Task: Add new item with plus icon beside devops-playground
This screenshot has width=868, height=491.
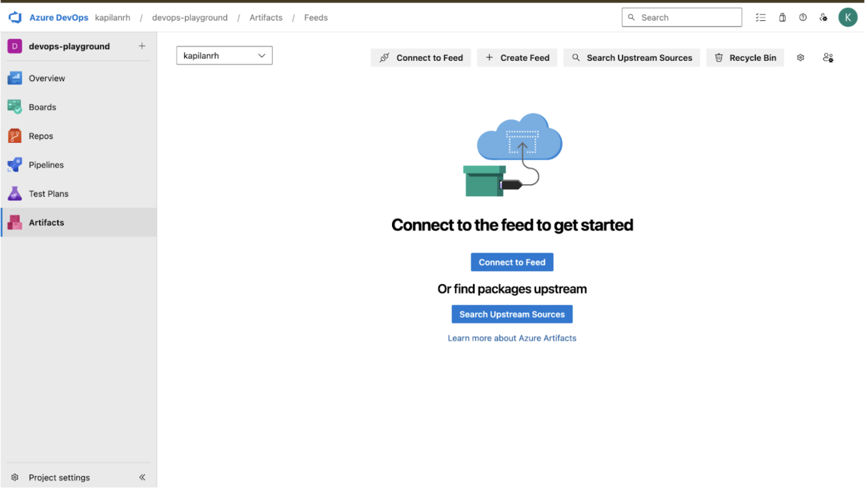Action: click(x=142, y=46)
